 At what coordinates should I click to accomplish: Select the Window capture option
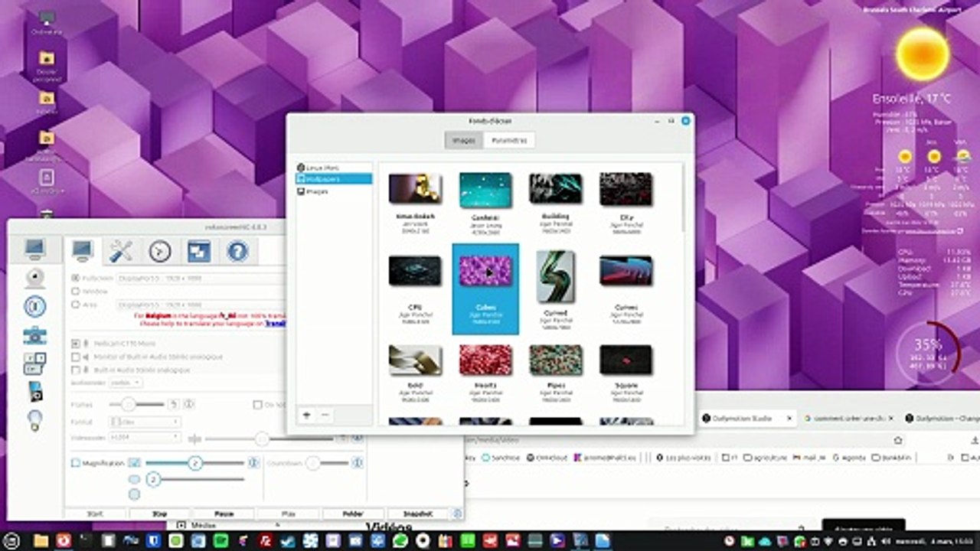75,291
